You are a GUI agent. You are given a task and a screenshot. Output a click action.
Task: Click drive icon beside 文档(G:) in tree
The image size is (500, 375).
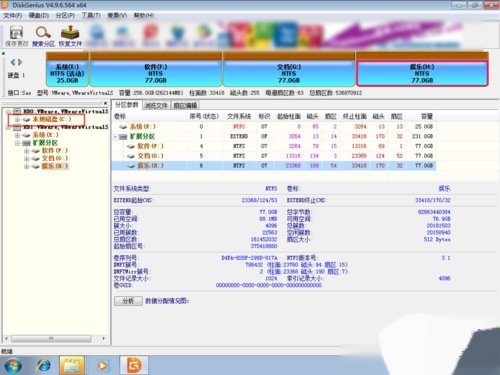pos(35,158)
